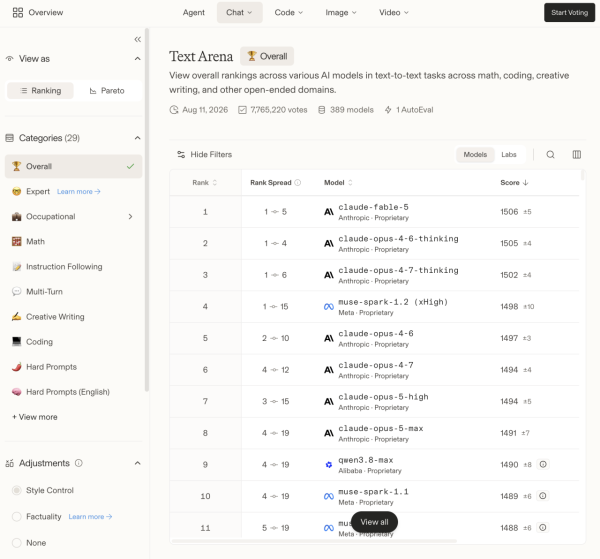Collapse the View as section
This screenshot has width=600, height=559.
point(138,59)
